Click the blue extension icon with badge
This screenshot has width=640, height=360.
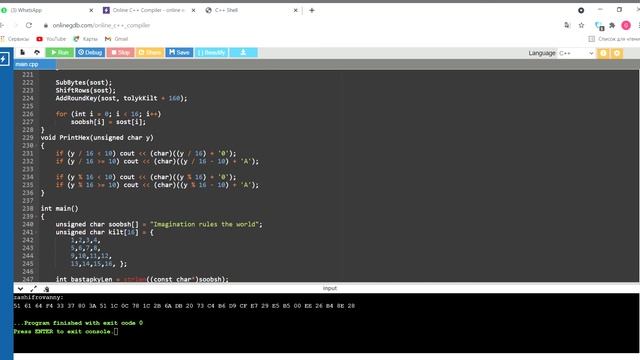pos(599,26)
